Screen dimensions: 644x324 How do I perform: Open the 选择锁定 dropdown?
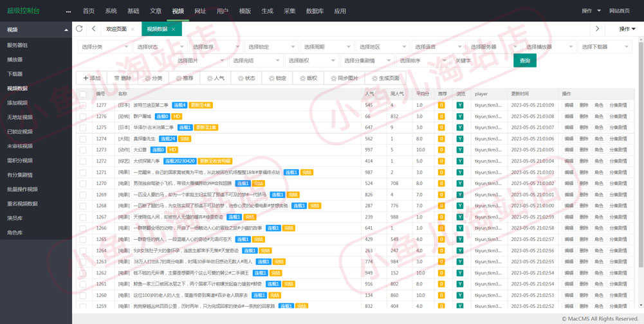(x=271, y=47)
